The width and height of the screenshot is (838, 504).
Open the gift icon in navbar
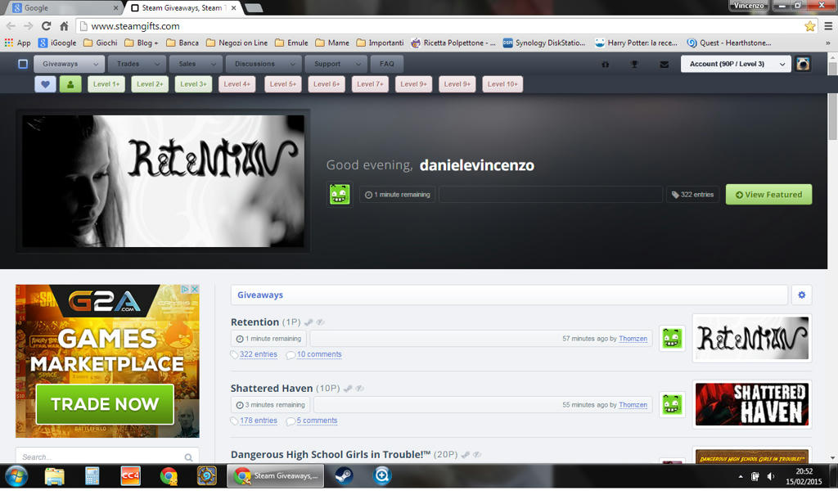(x=606, y=64)
